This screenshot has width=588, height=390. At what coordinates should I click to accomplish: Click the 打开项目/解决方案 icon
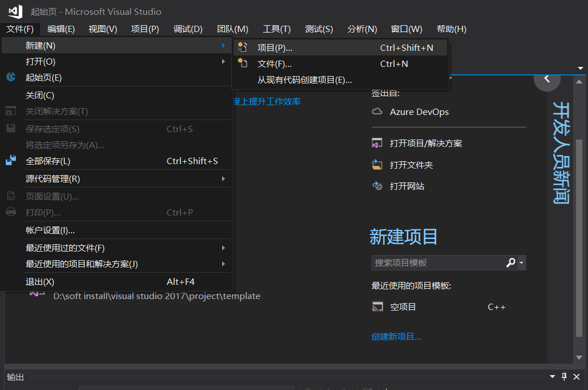coord(377,143)
